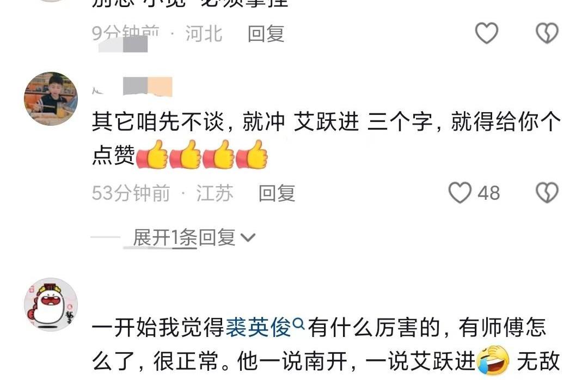Like the Hebei comment with the heart
Viewport: 588px width, 380px height.
pos(486,33)
